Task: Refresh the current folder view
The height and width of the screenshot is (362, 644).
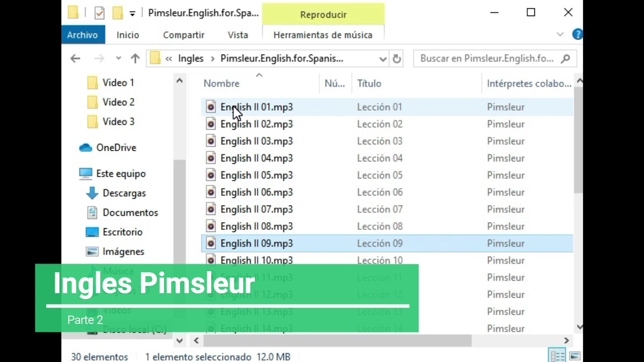Action: (397, 59)
